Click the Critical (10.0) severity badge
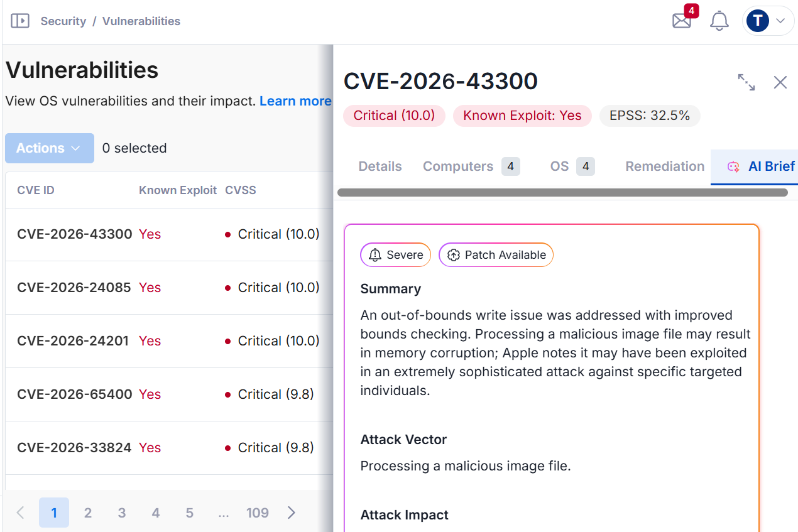Viewport: 798px width, 532px height. click(x=394, y=116)
